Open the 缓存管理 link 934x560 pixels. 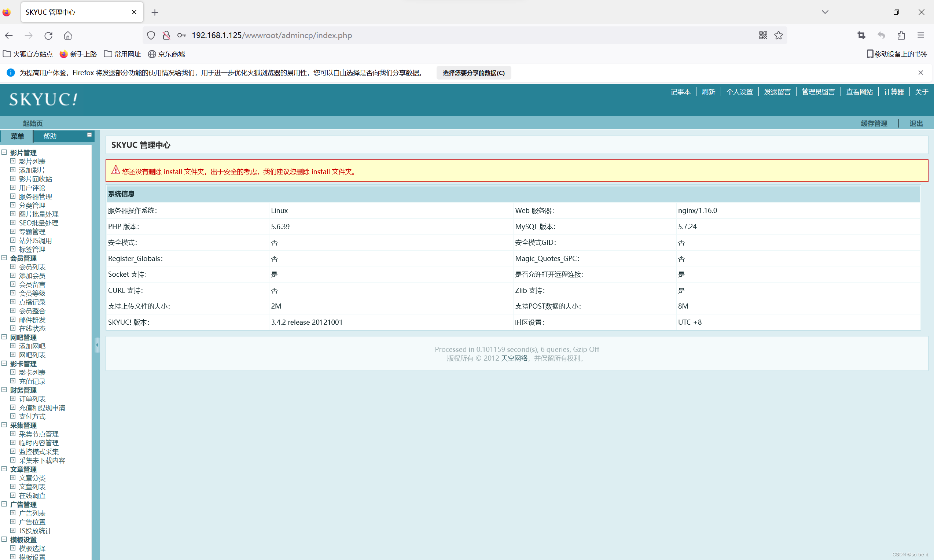874,124
